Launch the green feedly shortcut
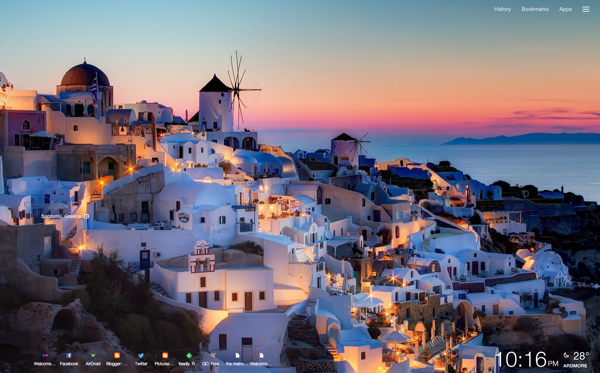600x373 pixels. [x=189, y=355]
